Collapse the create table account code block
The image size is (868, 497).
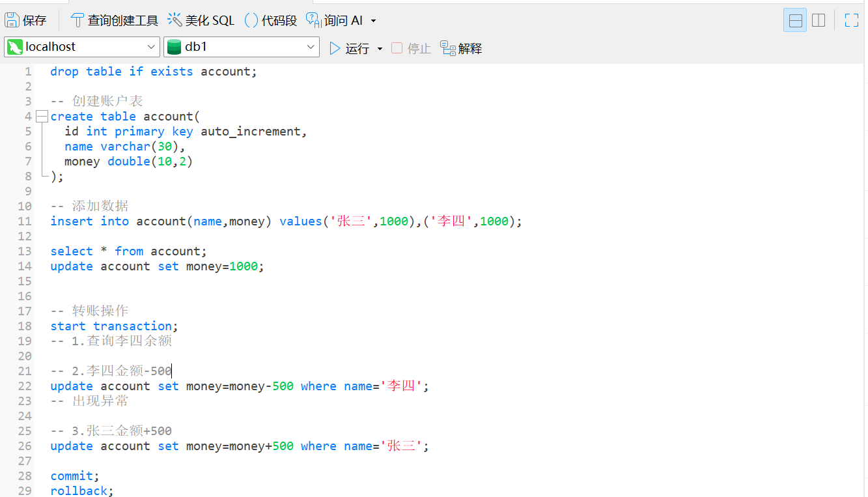click(x=42, y=117)
